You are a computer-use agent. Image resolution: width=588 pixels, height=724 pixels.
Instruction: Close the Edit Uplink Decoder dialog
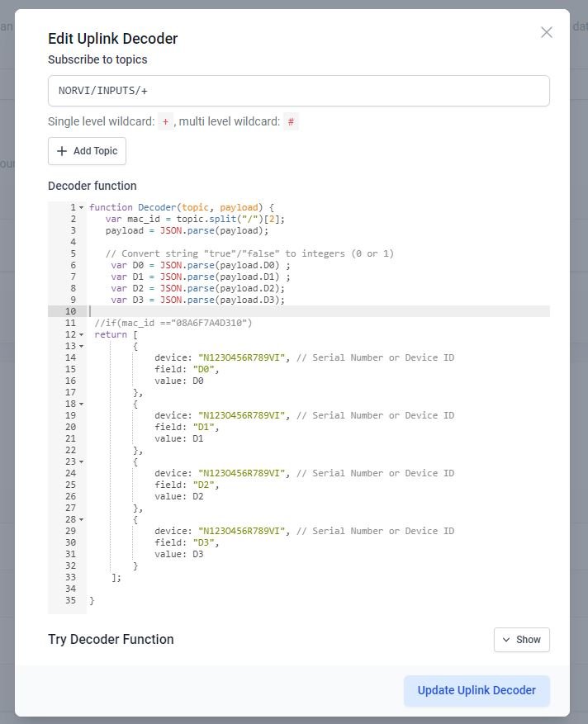[x=546, y=32]
